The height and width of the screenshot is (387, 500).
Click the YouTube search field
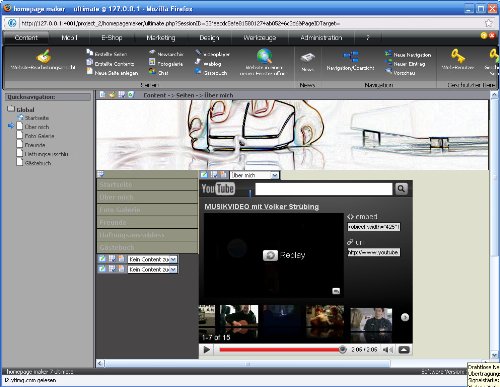[324, 189]
